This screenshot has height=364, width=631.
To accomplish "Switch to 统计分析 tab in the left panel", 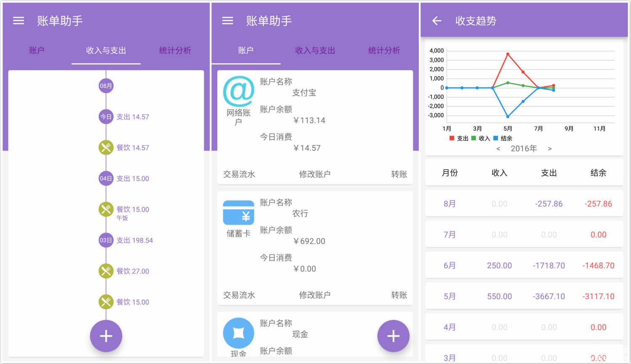I will click(175, 50).
